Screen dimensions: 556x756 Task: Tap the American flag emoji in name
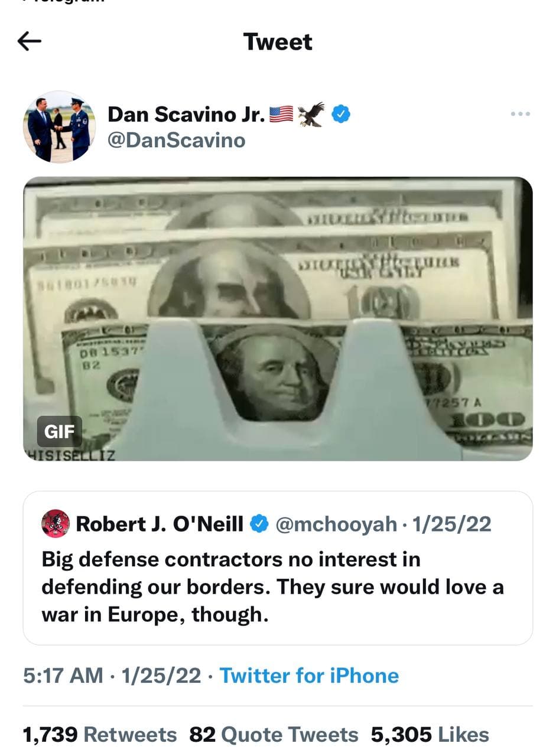point(281,114)
